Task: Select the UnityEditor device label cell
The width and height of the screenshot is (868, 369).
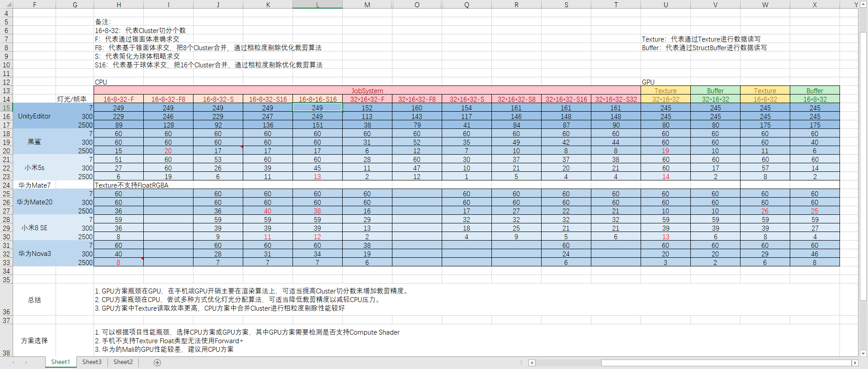Action: point(34,116)
